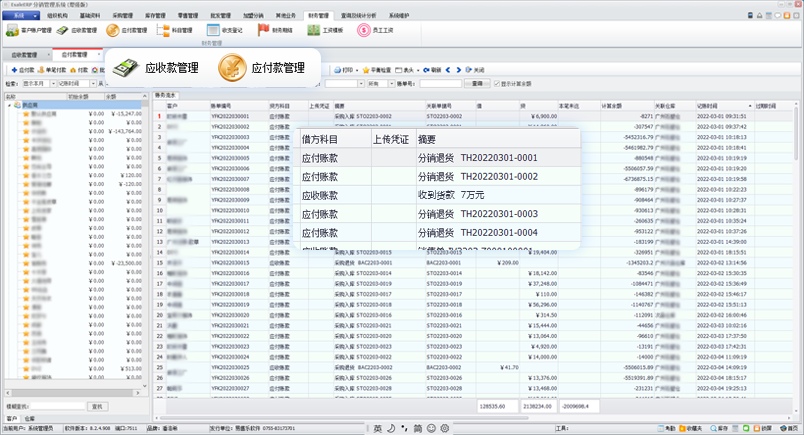Click the 刷新 refresh toolbar button
This screenshot has width=804, height=435.
pos(432,71)
